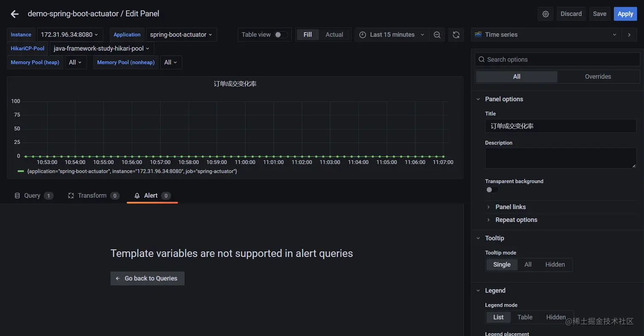Set Tooltip mode to Hidden
This screenshot has height=336, width=644.
(x=555, y=265)
